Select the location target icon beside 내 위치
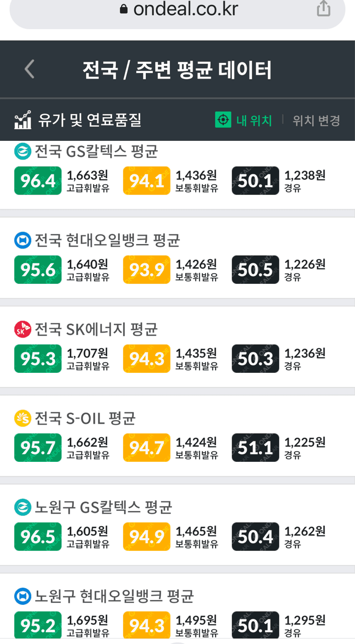 tap(223, 120)
